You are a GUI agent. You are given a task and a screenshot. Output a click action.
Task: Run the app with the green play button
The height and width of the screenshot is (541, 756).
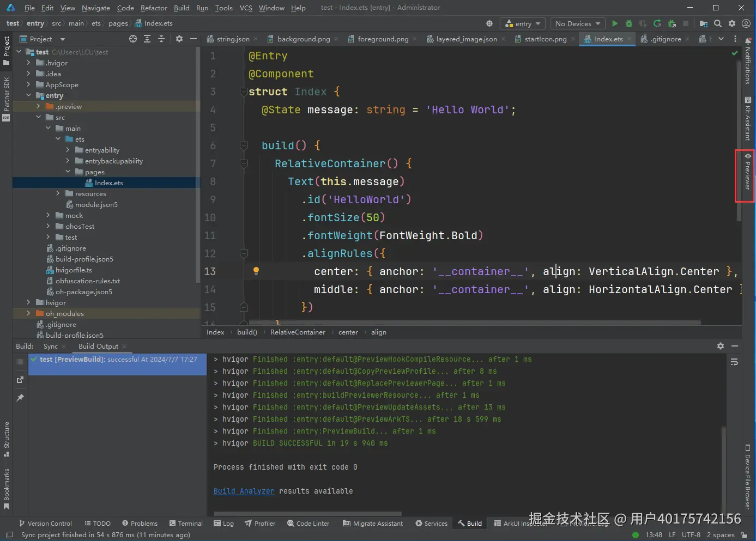point(615,23)
